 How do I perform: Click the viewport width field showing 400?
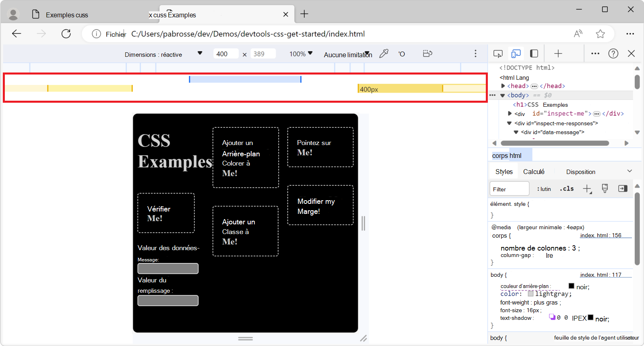[226, 54]
